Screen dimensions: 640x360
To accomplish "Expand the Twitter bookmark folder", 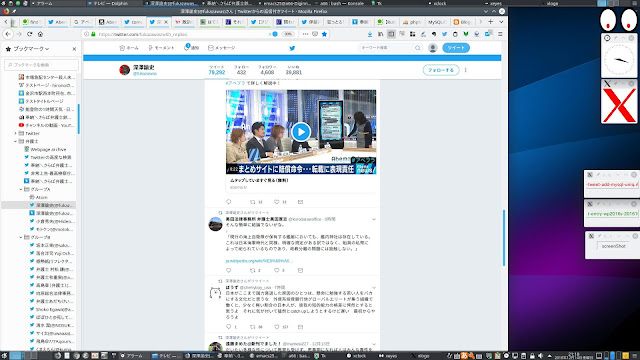I will (x=16, y=133).
